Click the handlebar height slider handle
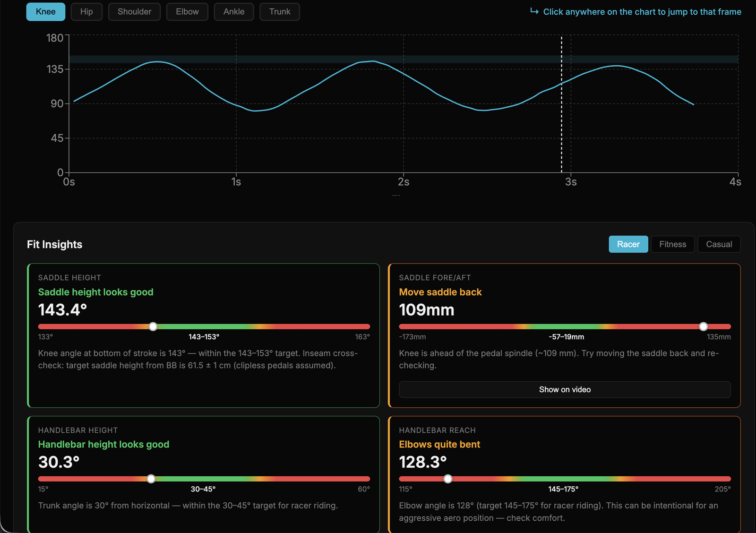Viewport: 756px width, 533px height. (x=151, y=479)
